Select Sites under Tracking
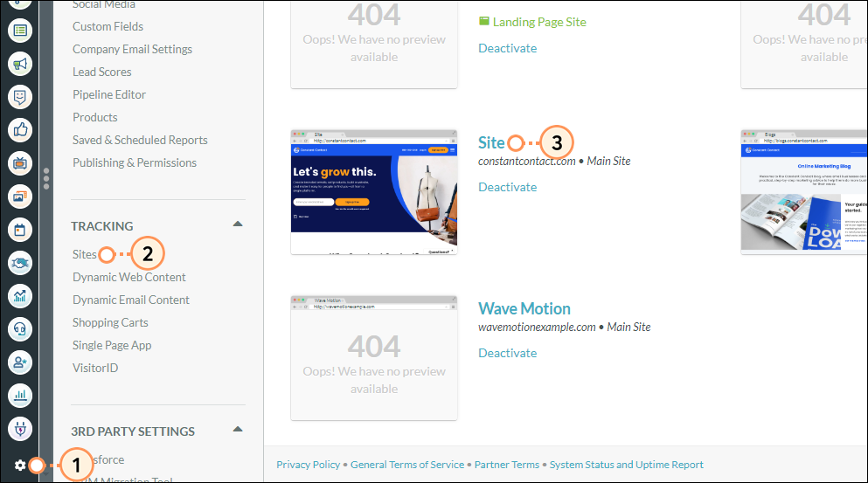868x483 pixels. pyautogui.click(x=84, y=254)
